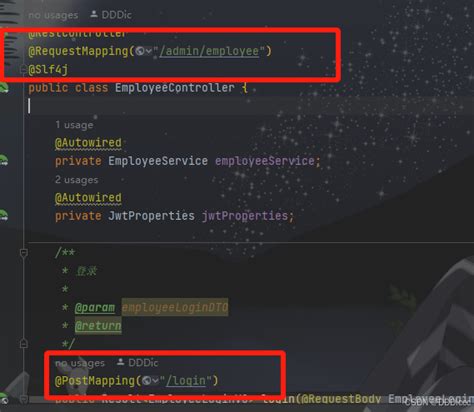Click gutter icon next to employeeService field
Viewport: 474px width, 412px height.
coord(3,161)
